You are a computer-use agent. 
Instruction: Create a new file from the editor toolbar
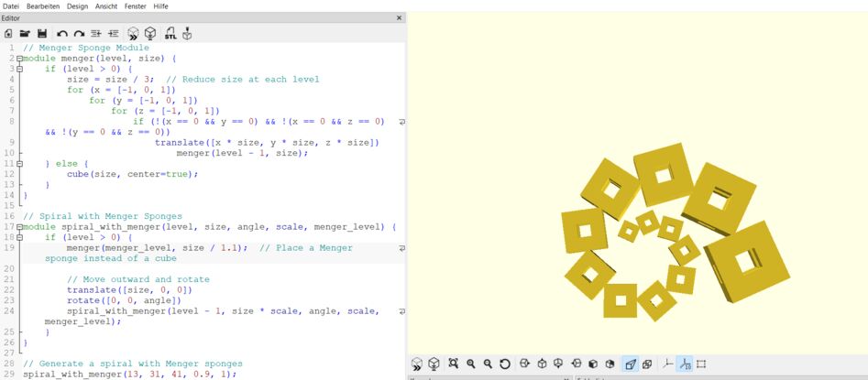tap(9, 34)
